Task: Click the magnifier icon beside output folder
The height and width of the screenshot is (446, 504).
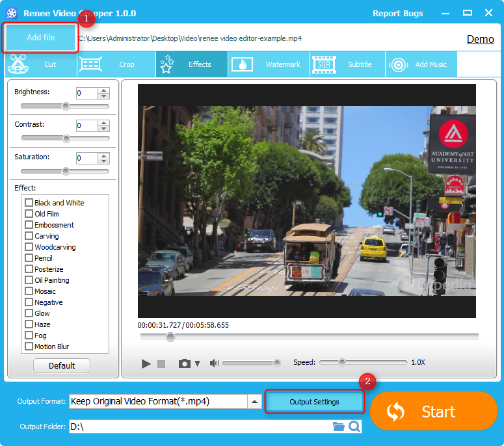Action: (354, 426)
